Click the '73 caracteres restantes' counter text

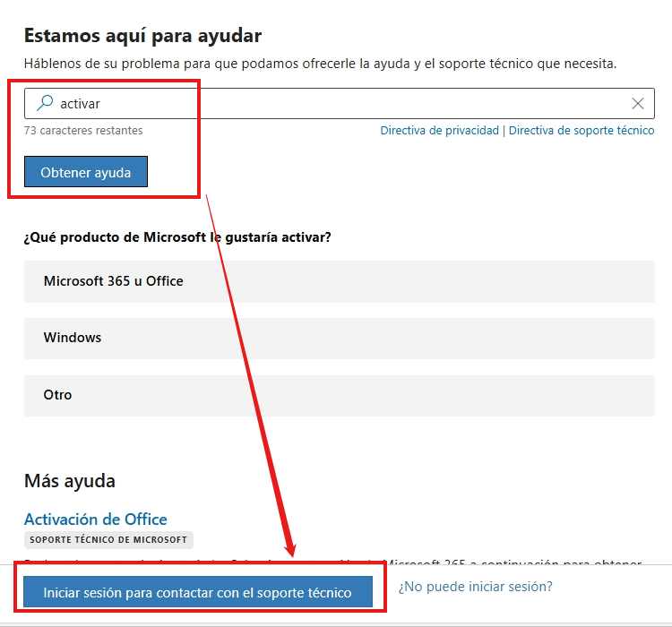(x=83, y=130)
